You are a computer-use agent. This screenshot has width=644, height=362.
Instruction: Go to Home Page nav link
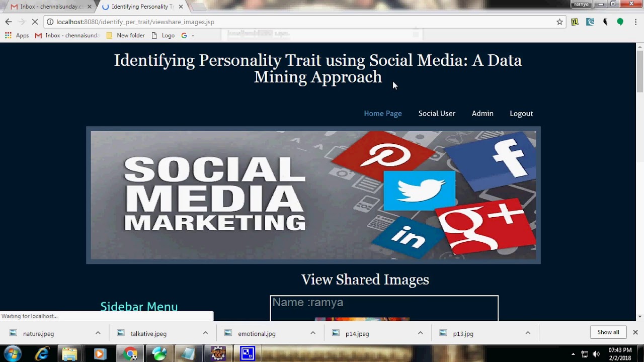coord(383,114)
